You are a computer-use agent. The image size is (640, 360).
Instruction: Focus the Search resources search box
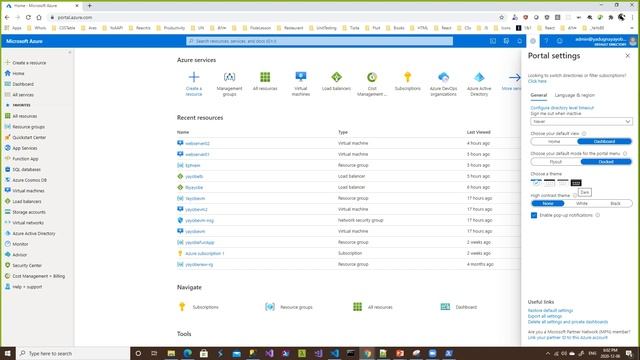[320, 41]
